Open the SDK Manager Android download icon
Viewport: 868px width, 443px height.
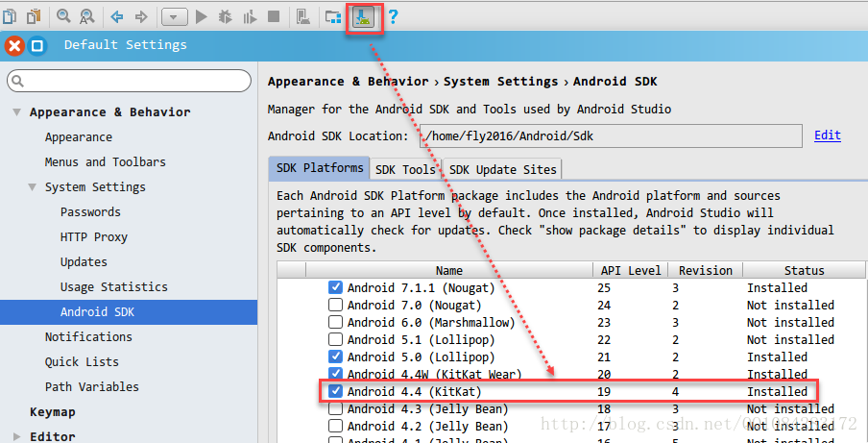tap(364, 18)
